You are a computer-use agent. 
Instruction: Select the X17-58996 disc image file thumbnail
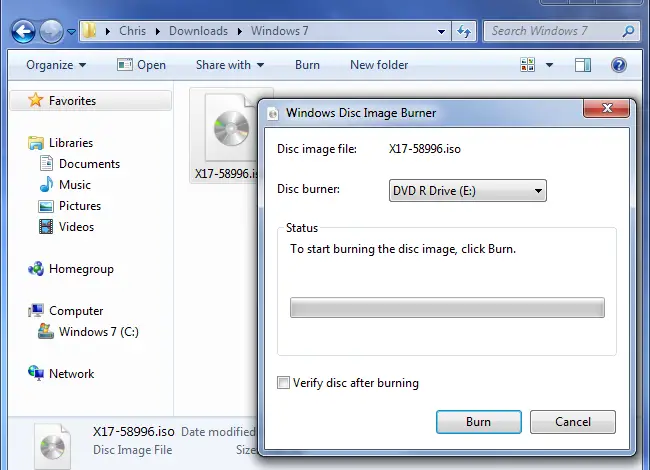(231, 128)
